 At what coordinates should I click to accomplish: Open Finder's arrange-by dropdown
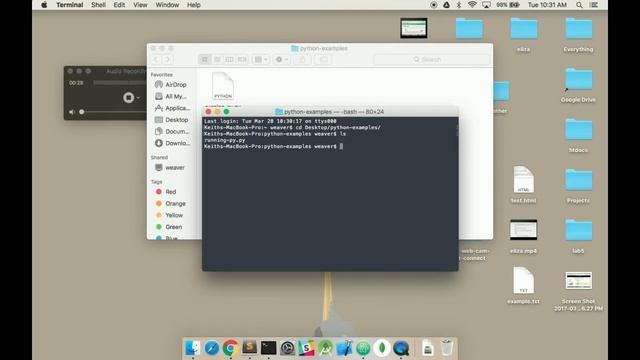point(261,60)
